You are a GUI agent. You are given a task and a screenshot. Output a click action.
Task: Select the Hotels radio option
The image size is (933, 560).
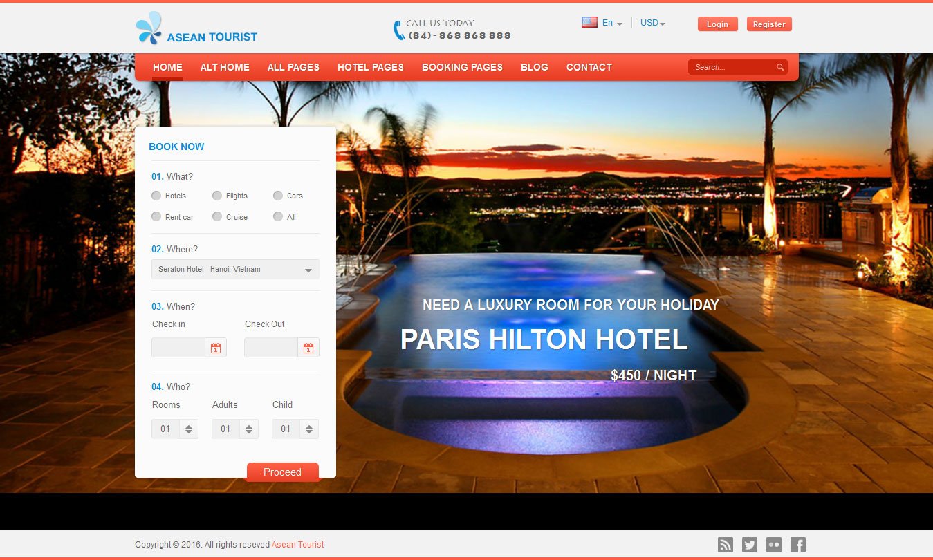[156, 196]
